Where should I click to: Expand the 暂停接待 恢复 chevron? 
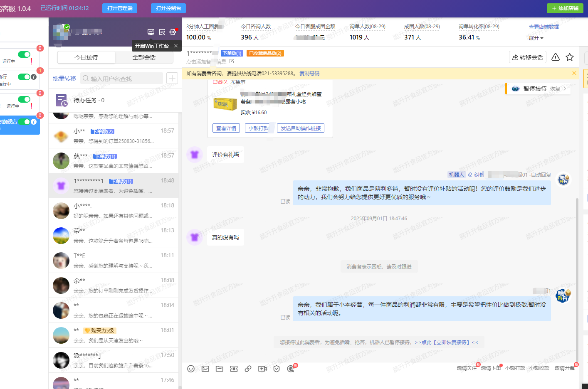[564, 89]
